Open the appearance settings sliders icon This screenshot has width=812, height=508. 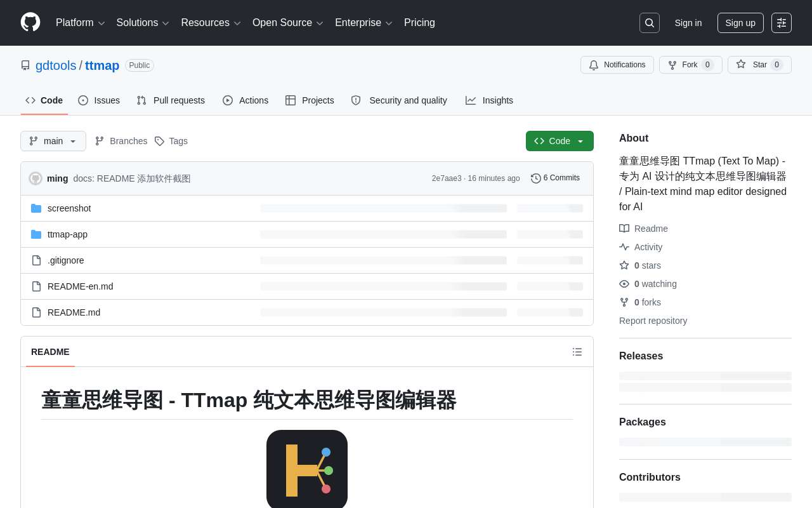[782, 23]
